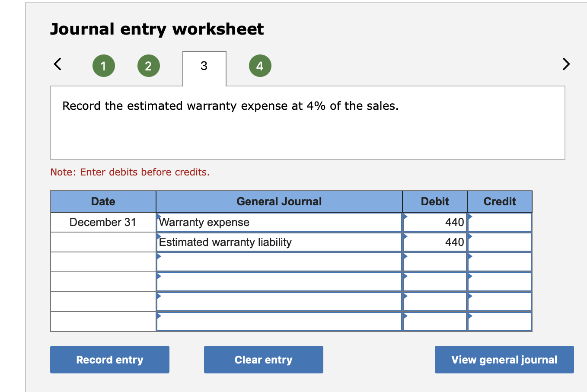Open the third row General Journal account dropdown
The height and width of the screenshot is (392, 587).
(x=279, y=262)
